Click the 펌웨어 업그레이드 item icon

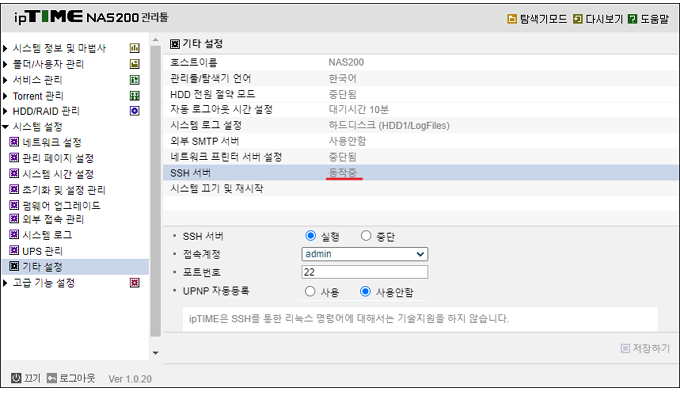coord(14,205)
